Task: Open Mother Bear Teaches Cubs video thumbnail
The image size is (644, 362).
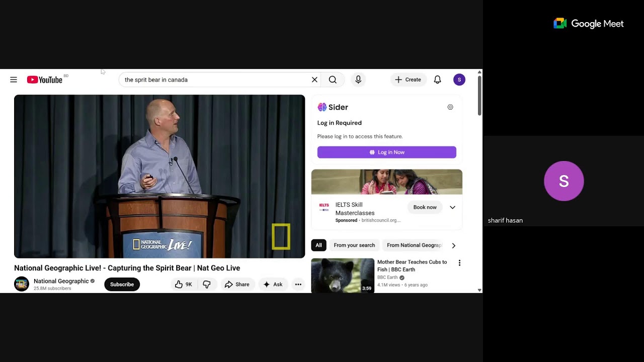Action: 343,276
